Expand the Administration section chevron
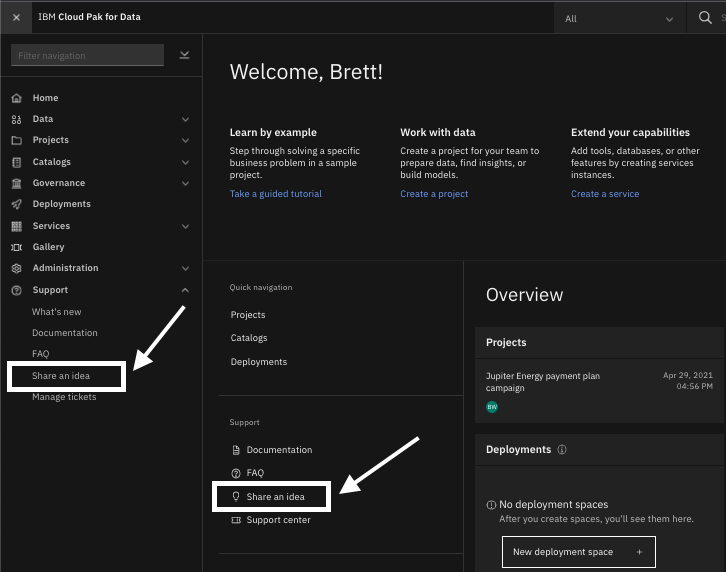This screenshot has height=572, width=726. coord(185,268)
